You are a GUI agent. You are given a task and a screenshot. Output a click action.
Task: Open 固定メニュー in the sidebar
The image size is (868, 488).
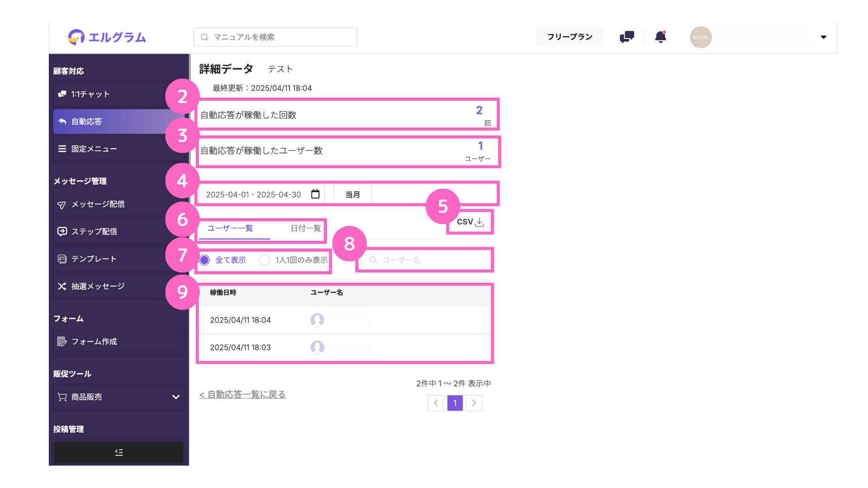(x=118, y=149)
